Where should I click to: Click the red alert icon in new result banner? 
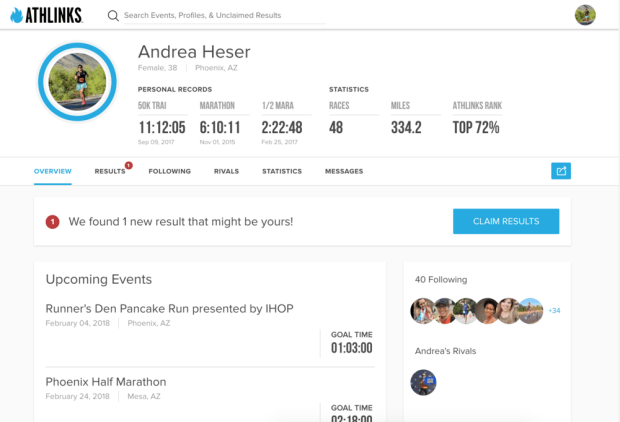52,221
